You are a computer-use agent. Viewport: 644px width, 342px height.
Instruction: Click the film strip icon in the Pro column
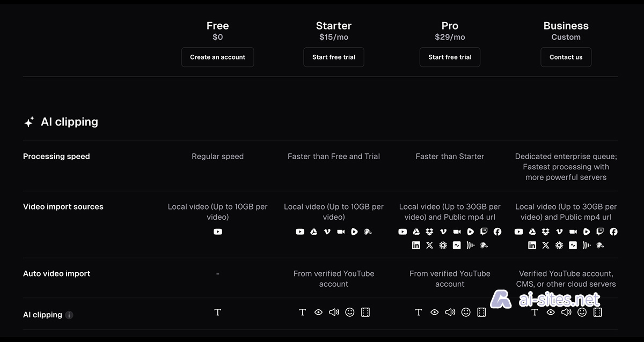pyautogui.click(x=481, y=313)
